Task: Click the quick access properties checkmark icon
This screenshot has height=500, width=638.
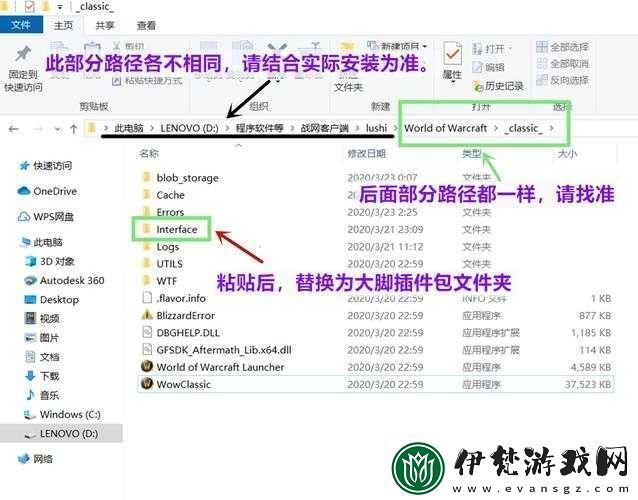Action: (x=29, y=6)
